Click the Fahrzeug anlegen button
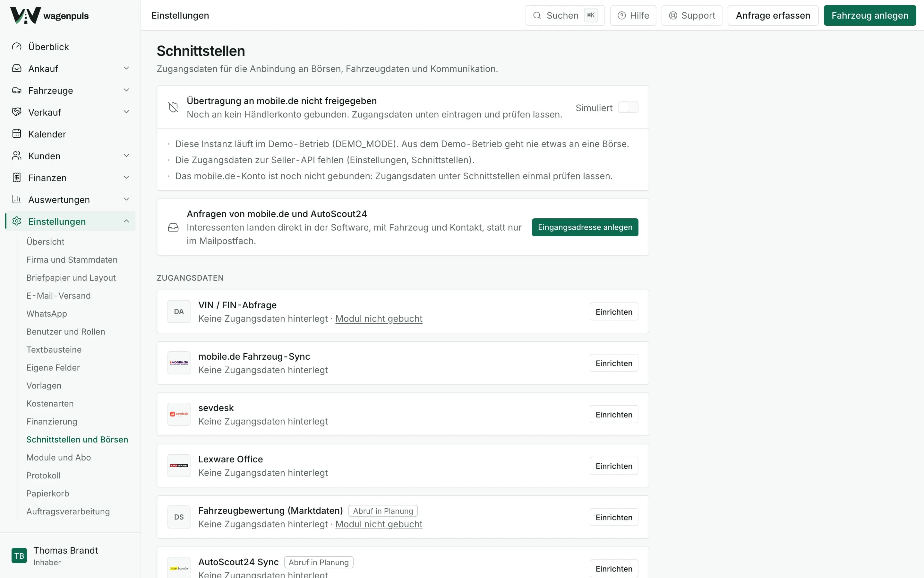Image resolution: width=924 pixels, height=578 pixels. [x=870, y=15]
